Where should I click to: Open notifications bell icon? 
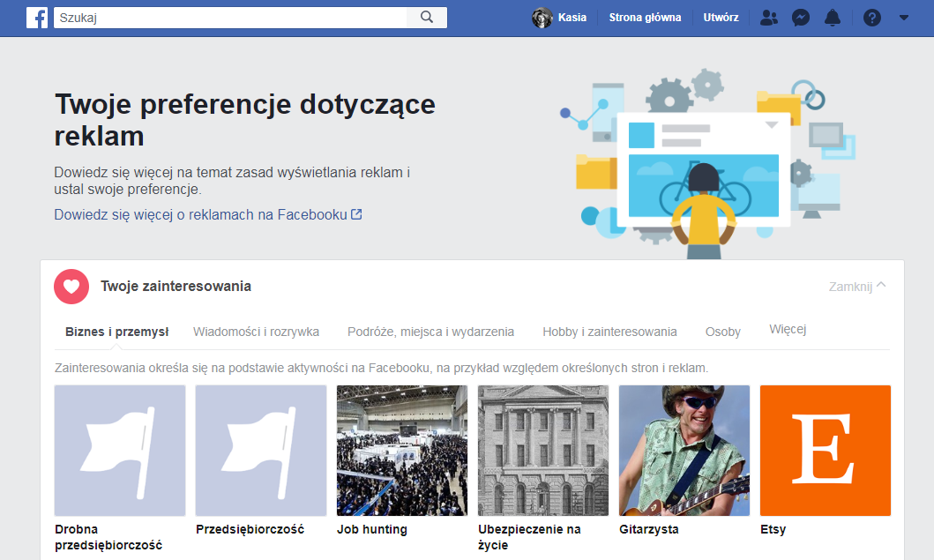[x=833, y=18]
